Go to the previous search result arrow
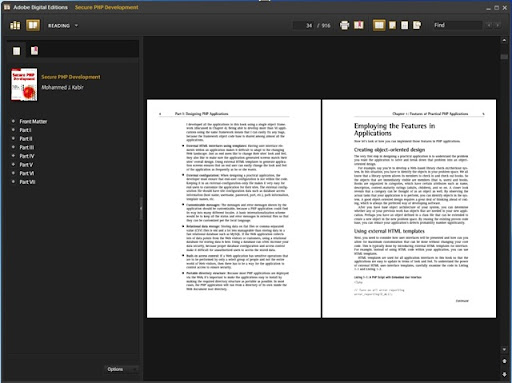512x383 pixels. pyautogui.click(x=489, y=25)
